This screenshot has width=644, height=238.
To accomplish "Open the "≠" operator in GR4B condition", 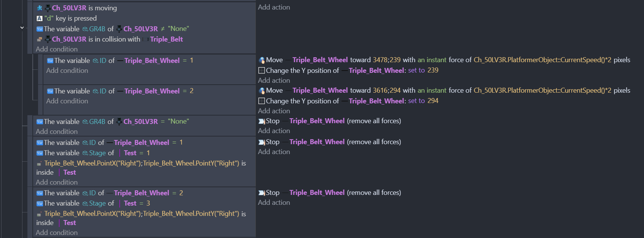I will (163, 29).
